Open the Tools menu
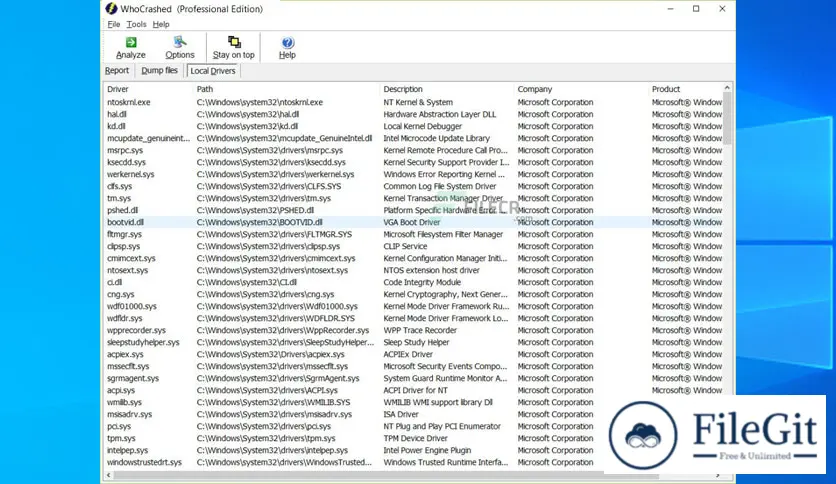The height and width of the screenshot is (484, 836). [x=136, y=25]
